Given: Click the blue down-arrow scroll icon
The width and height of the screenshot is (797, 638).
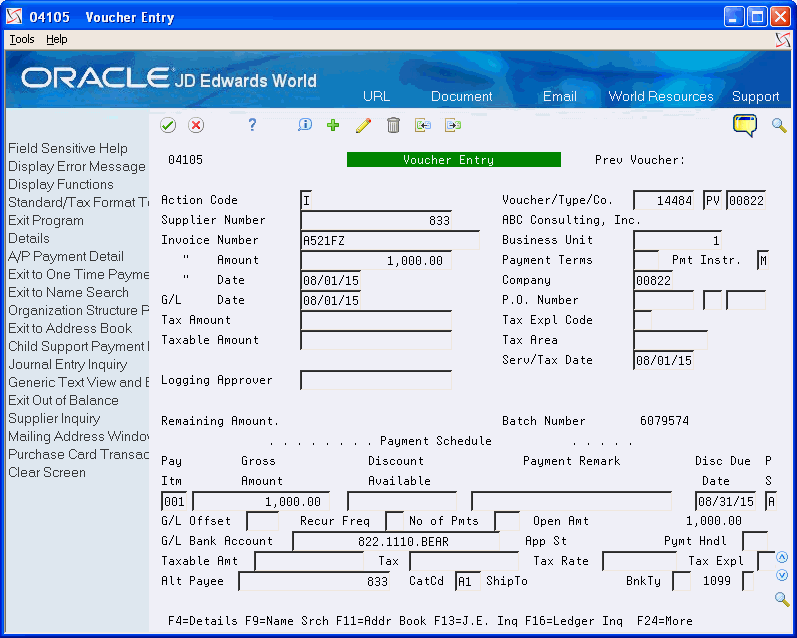Looking at the screenshot, I should click(x=782, y=575).
